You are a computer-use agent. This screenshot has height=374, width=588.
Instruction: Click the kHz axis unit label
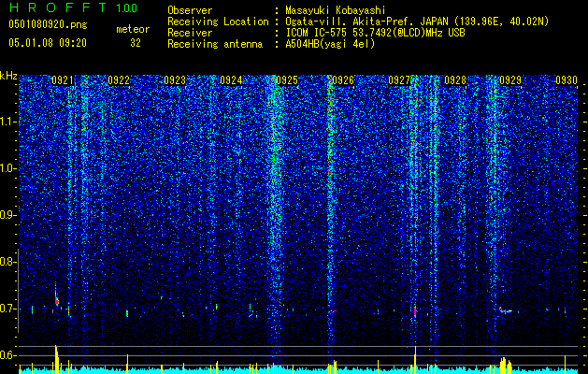pos(8,76)
